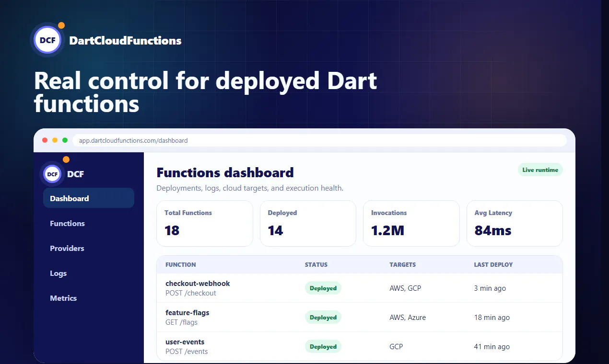
Task: Click 'POST /events' route text
Action: (x=187, y=352)
